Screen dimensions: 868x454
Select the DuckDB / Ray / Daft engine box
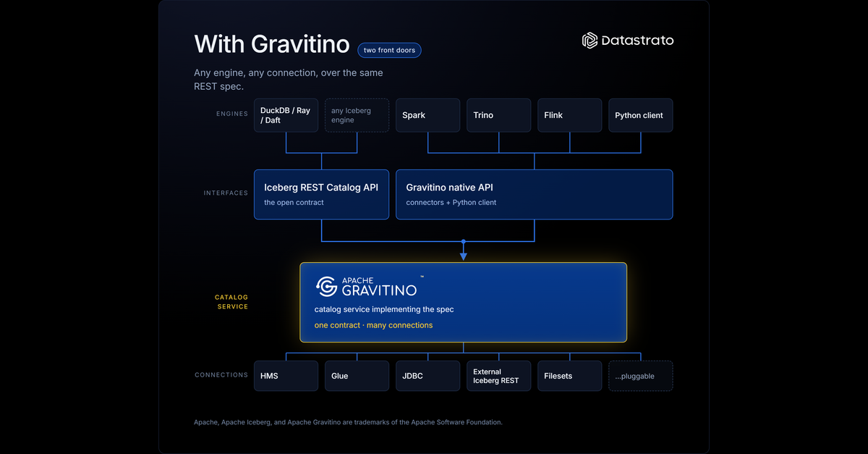click(x=286, y=115)
